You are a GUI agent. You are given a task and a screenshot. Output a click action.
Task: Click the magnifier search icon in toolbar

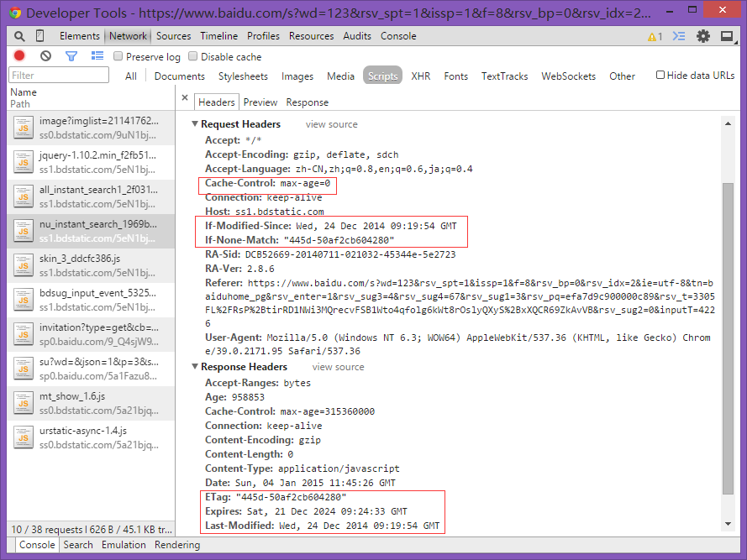coord(19,36)
